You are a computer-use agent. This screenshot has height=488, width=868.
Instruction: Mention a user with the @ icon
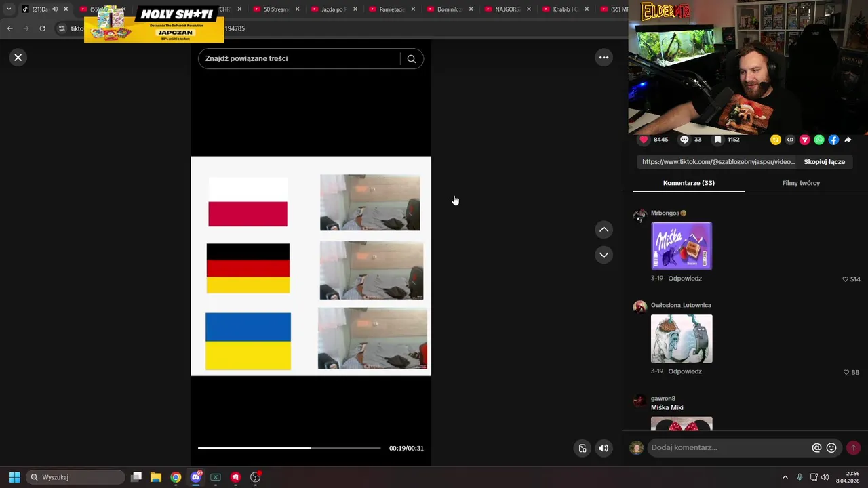click(816, 448)
